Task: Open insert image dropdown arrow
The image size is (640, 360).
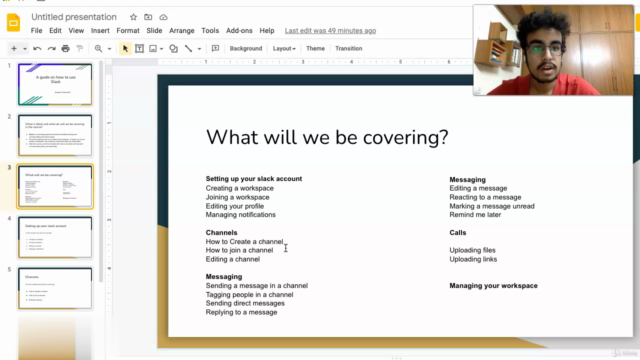Action: coord(162,49)
